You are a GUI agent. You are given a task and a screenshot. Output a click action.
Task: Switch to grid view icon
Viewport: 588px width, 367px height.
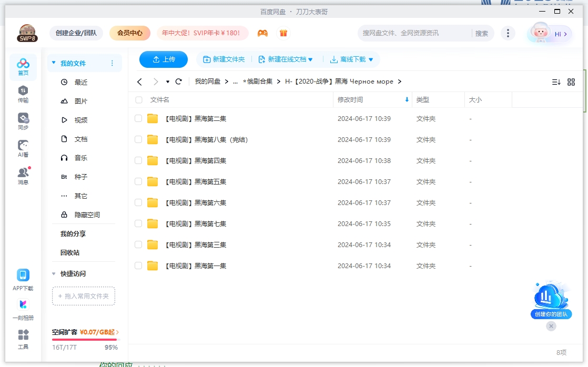[x=571, y=81]
